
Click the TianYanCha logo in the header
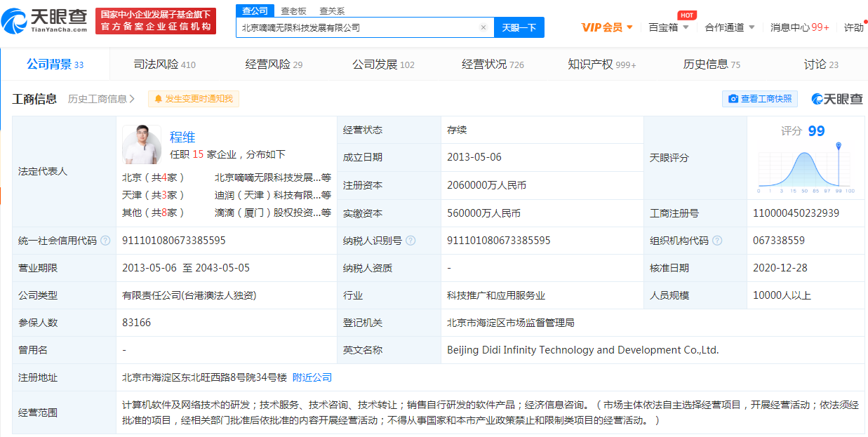(x=45, y=21)
